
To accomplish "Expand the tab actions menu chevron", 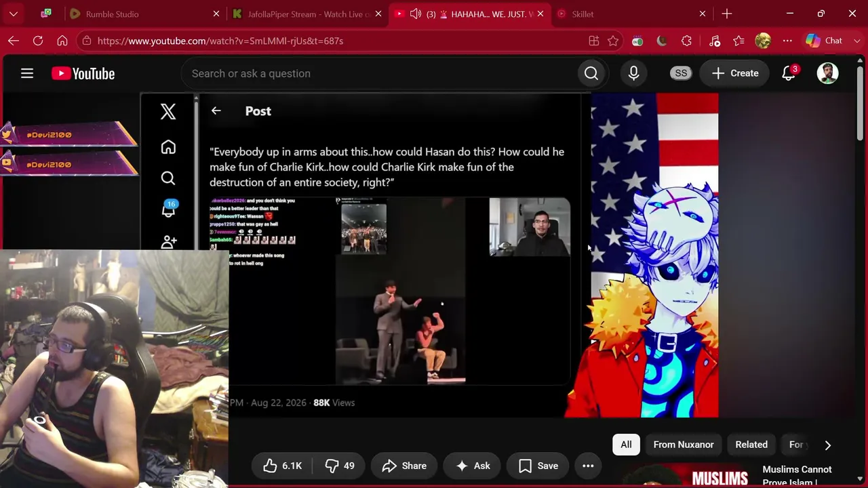I will [14, 14].
